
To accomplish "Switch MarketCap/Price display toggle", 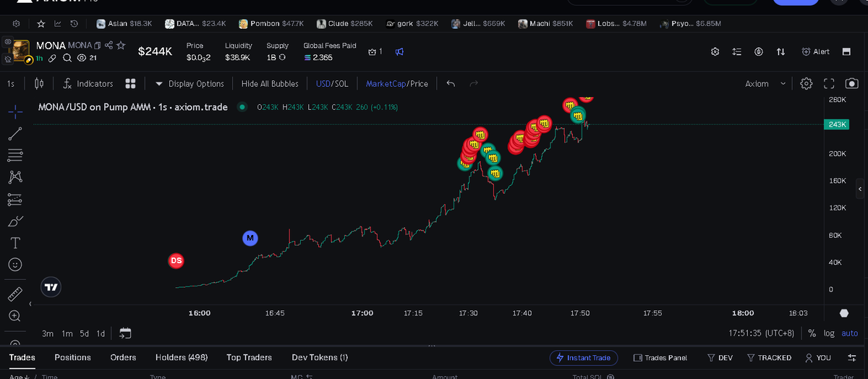I will click(397, 84).
